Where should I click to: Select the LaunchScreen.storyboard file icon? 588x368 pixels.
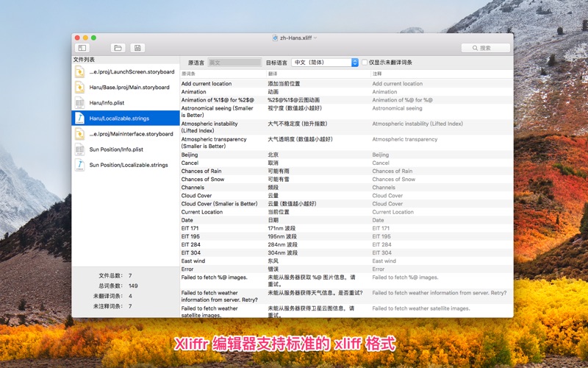click(x=79, y=72)
